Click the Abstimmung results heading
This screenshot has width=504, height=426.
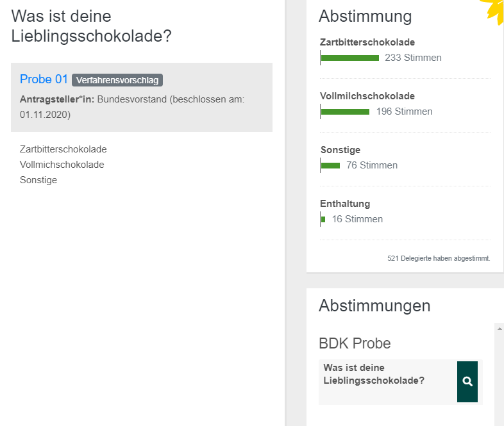click(x=365, y=16)
